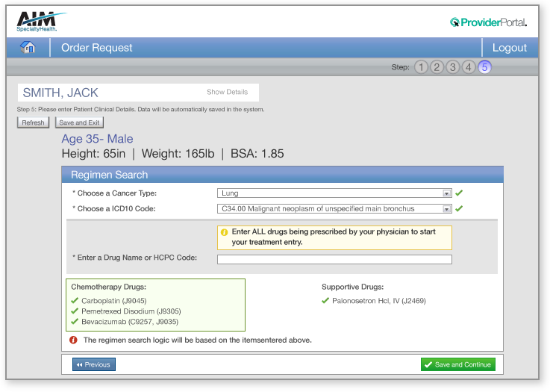Screen dimensions: 550x392
Task: Select the Bevacizumab (C9257, J9035) entry
Action: [x=130, y=322]
